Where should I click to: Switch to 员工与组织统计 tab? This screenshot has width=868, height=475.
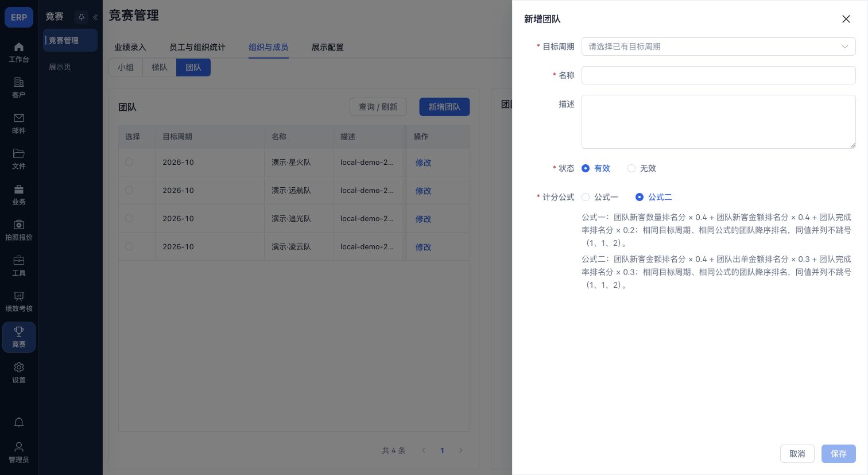tap(197, 47)
